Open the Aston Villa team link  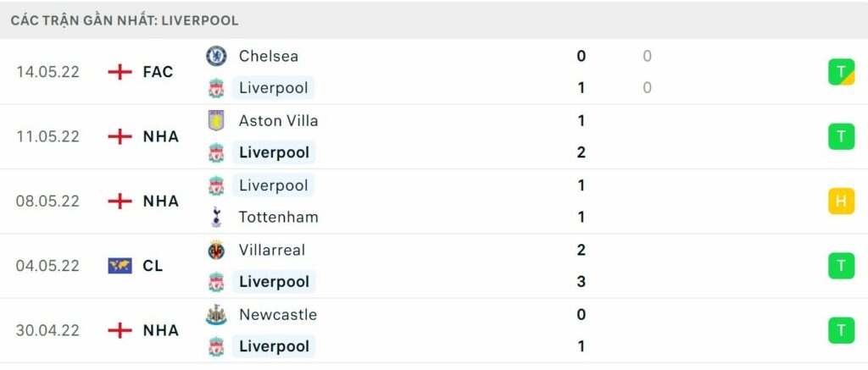tap(278, 120)
